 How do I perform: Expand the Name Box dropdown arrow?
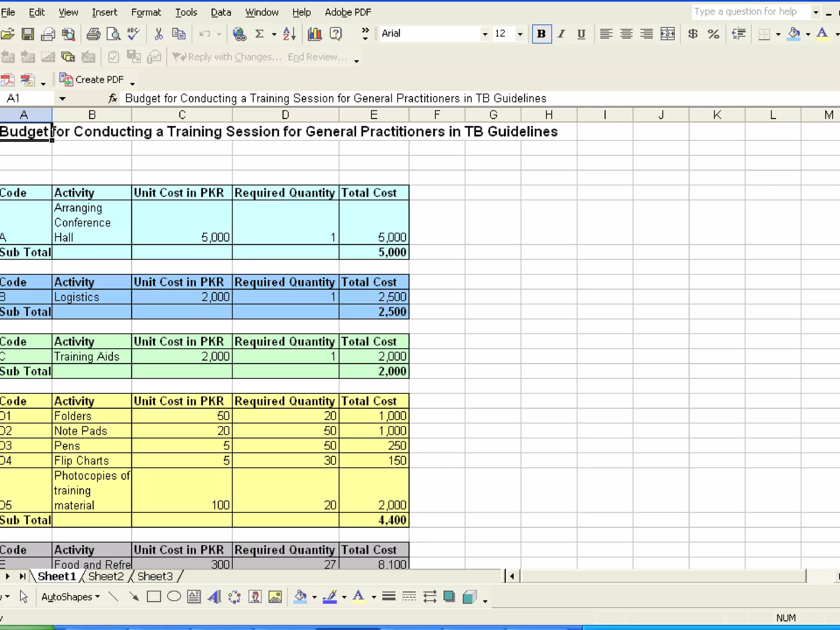click(x=62, y=98)
